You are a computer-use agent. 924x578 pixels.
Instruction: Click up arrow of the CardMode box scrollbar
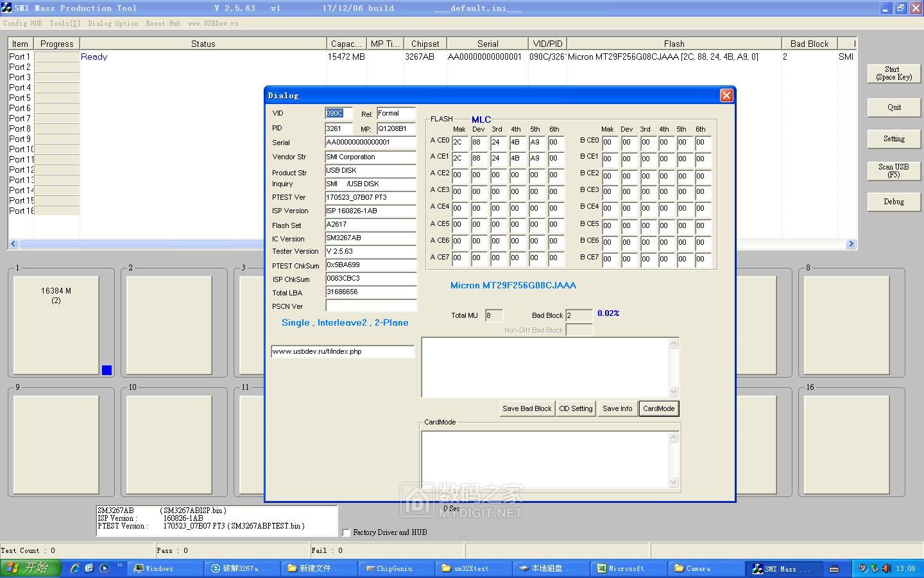pos(673,437)
